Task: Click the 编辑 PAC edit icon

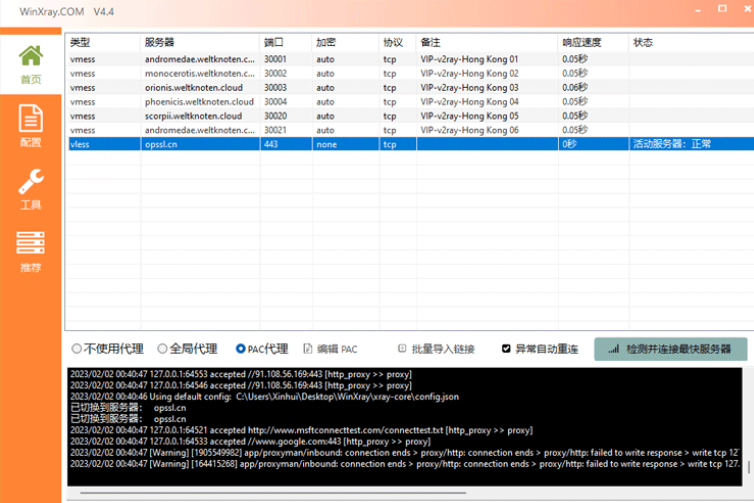Action: [308, 349]
